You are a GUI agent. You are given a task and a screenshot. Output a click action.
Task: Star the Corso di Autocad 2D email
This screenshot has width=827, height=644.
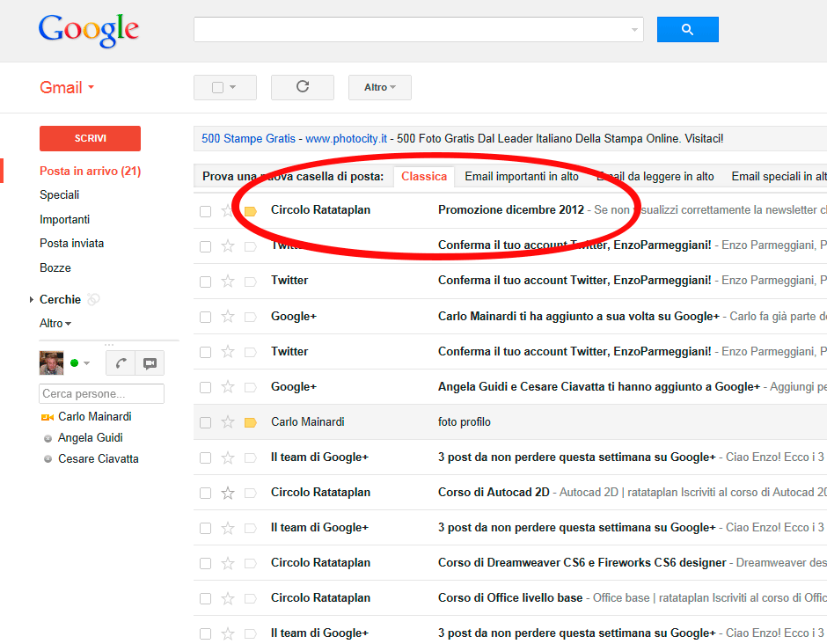pos(227,493)
